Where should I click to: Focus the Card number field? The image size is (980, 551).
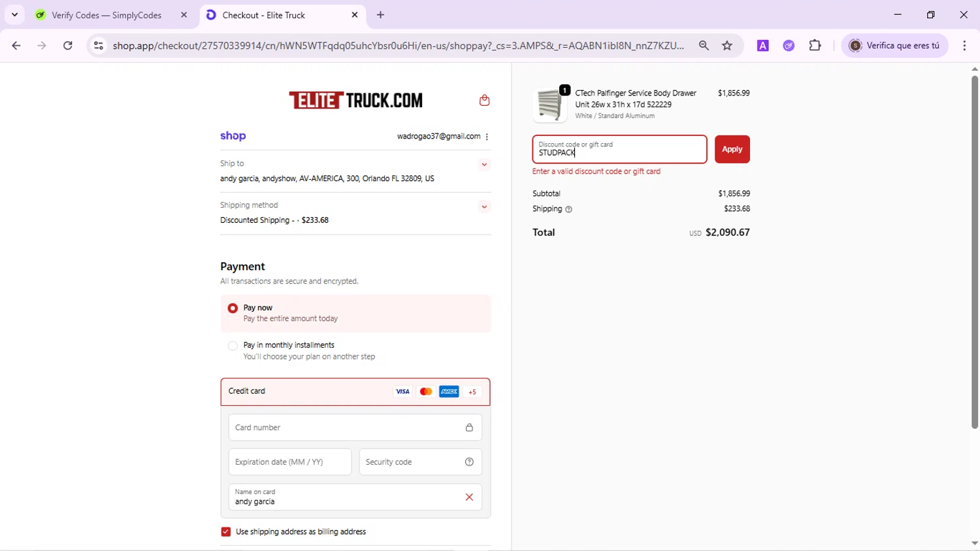pos(355,427)
